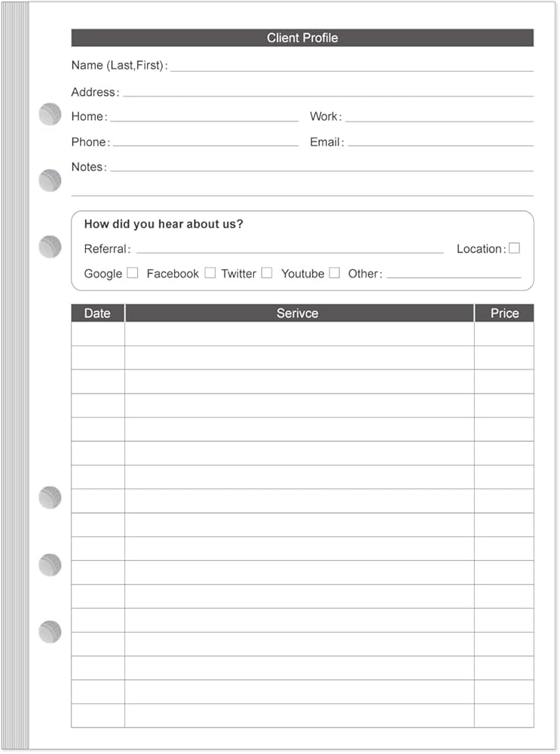Select the Twitter checkbox
560x754 pixels.
267,273
